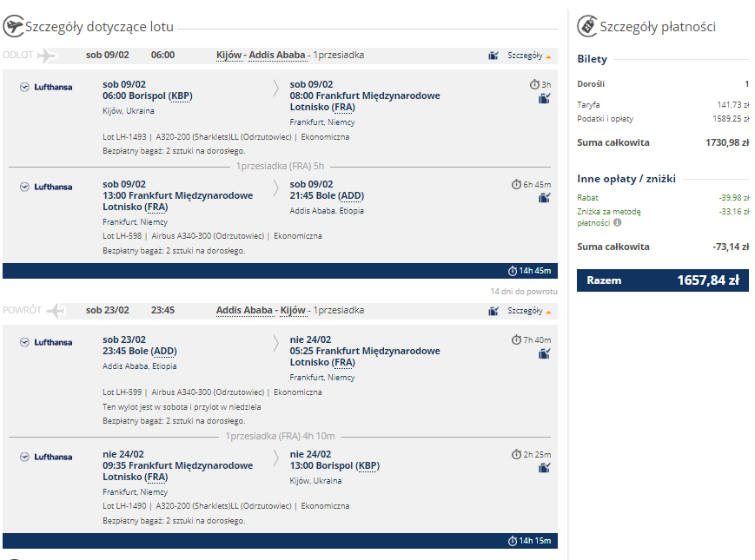This screenshot has height=560, width=755.
Task: Click baggage icon for flight LH-598 to Bole
Action: pyautogui.click(x=544, y=198)
